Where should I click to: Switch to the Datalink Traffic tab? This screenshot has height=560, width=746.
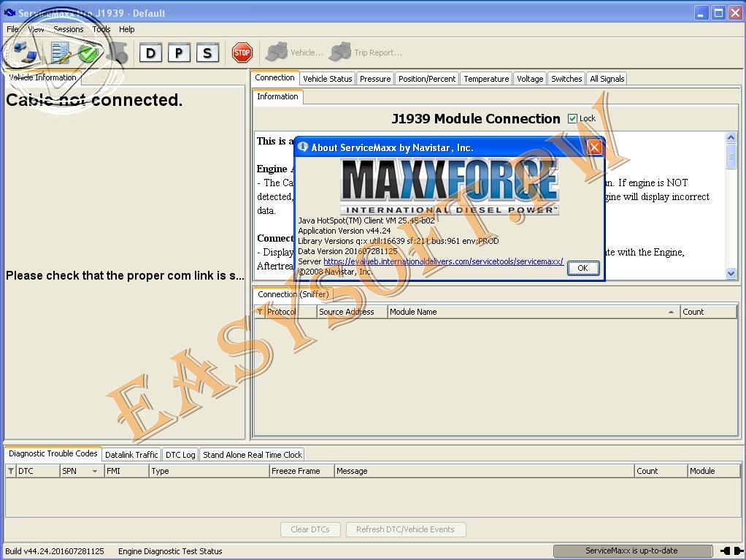(x=131, y=455)
